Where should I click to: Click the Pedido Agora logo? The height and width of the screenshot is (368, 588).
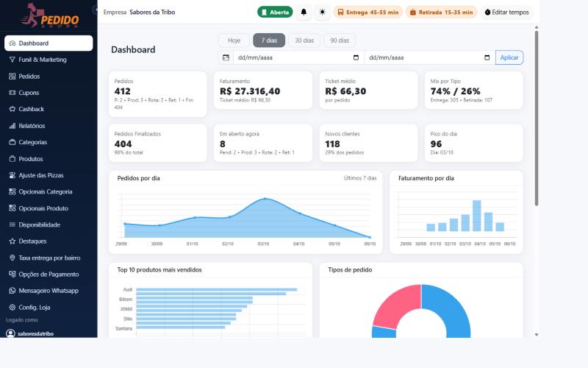coord(50,15)
